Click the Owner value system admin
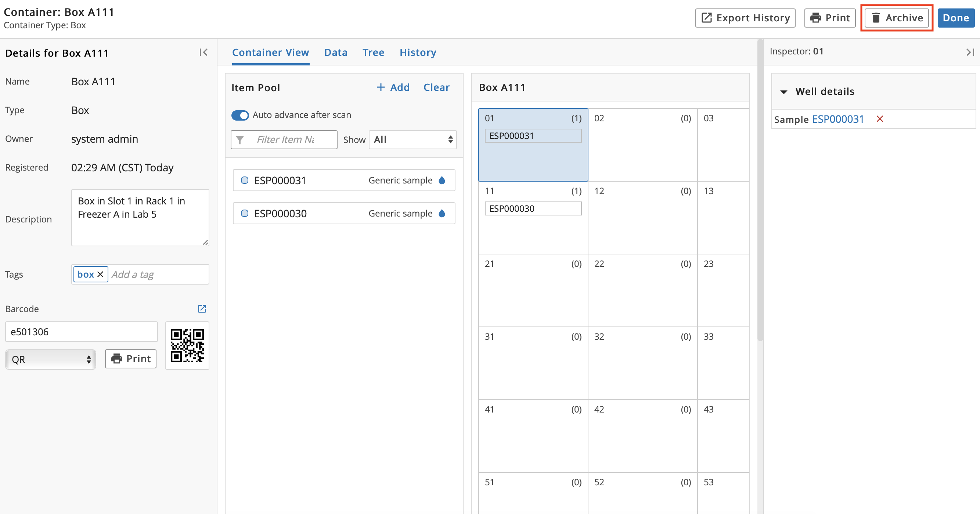 pyautogui.click(x=105, y=139)
